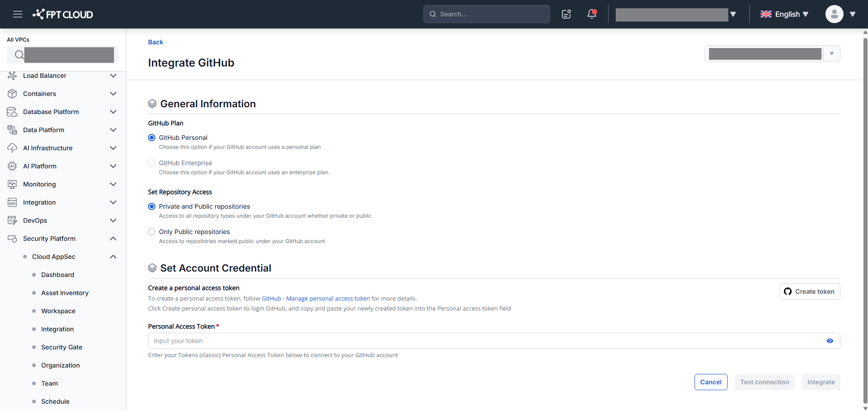
Task: Choose Private and Public repositories access
Action: 152,206
